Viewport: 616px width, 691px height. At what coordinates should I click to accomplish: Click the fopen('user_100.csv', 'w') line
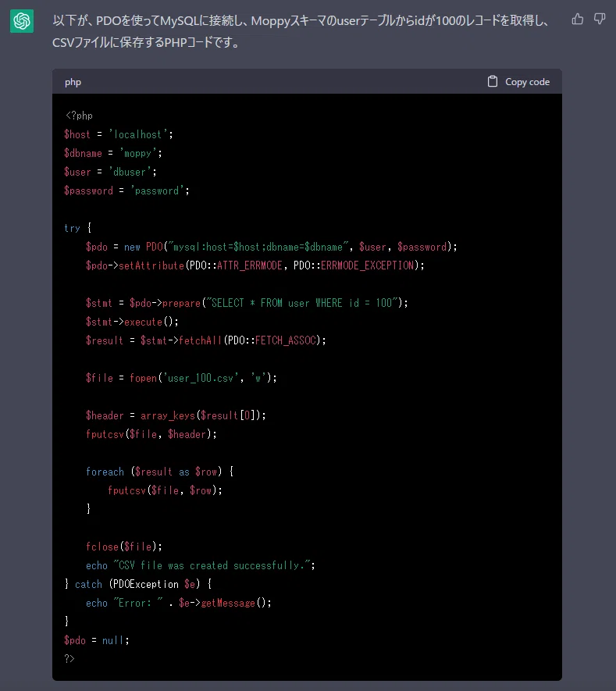[181, 378]
